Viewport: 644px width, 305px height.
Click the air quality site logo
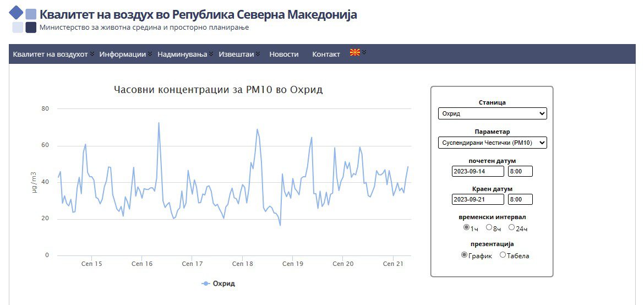[23, 20]
